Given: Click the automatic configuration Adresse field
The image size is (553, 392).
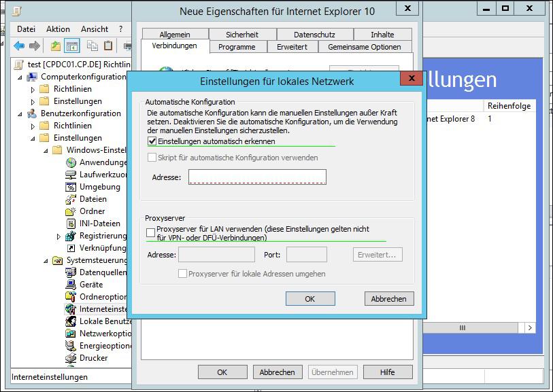Looking at the screenshot, I should pos(258,177).
